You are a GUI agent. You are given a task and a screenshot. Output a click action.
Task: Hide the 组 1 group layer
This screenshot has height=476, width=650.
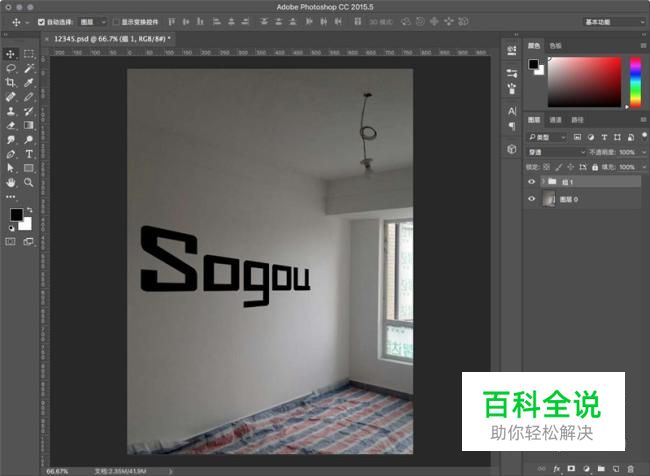pyautogui.click(x=531, y=182)
